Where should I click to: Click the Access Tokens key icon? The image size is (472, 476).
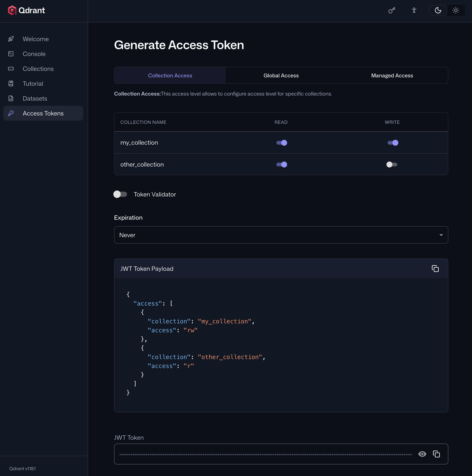(11, 113)
